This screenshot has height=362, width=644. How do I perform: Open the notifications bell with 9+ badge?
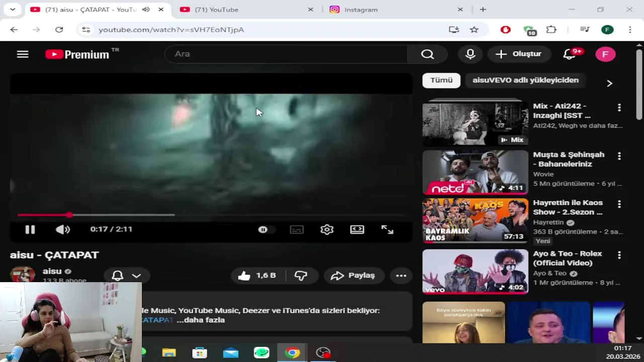pyautogui.click(x=570, y=54)
